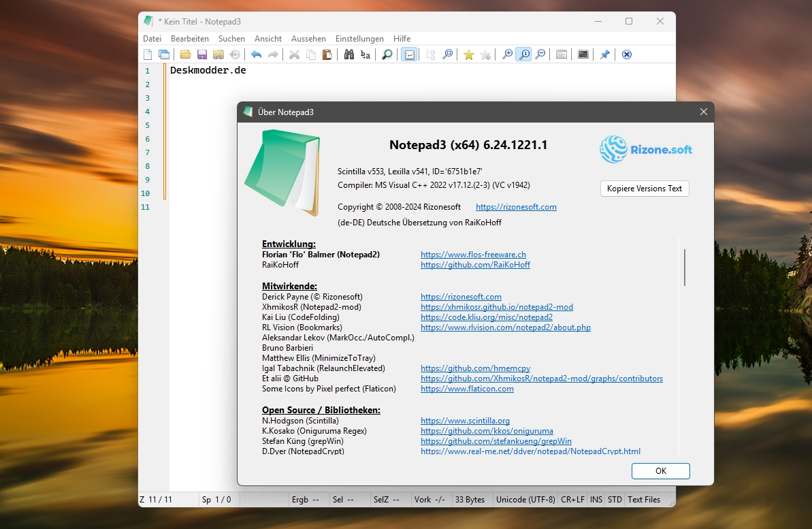Image resolution: width=812 pixels, height=529 pixels.
Task: Open the Einstellungen menu
Action: click(x=359, y=38)
